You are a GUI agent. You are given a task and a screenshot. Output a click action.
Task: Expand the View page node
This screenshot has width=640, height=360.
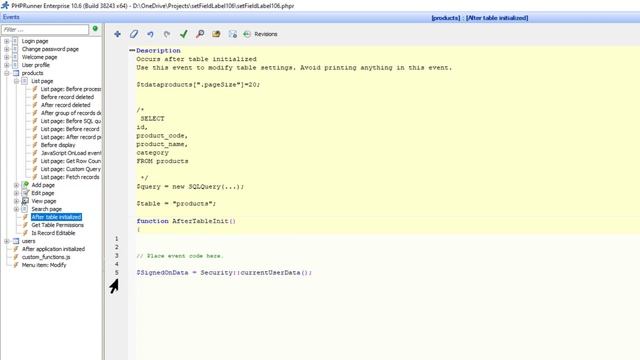[16, 201]
